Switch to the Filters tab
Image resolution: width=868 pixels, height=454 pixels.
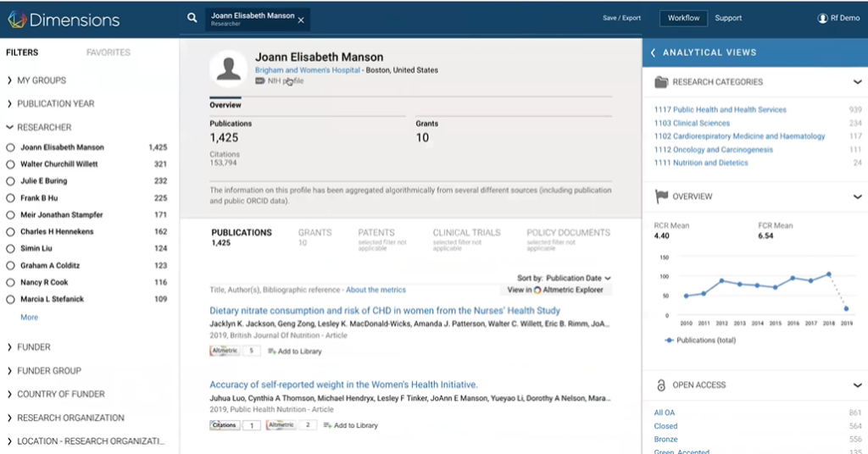point(22,53)
